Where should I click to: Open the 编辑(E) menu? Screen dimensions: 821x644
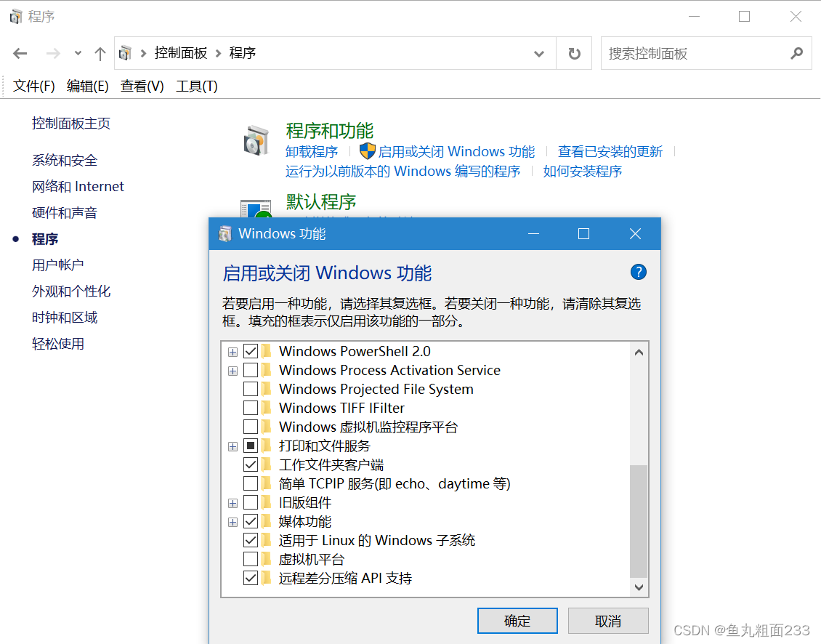click(87, 86)
